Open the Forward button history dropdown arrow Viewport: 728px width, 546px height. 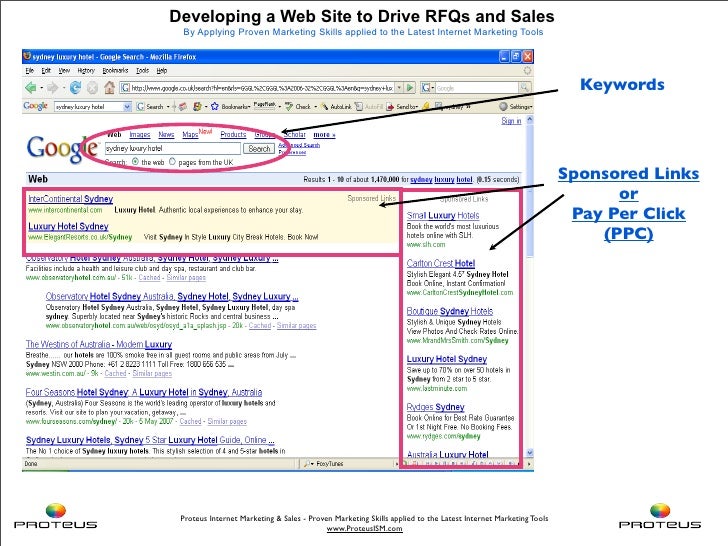click(63, 88)
